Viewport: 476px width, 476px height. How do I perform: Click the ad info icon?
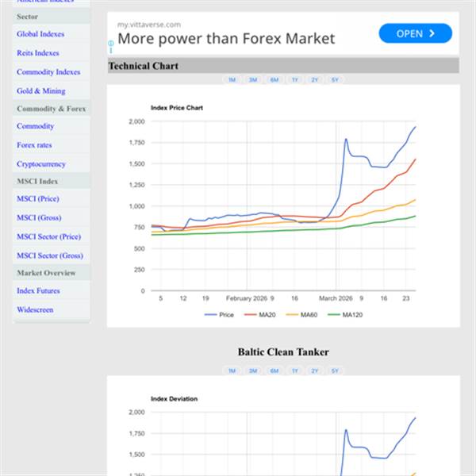[x=111, y=44]
